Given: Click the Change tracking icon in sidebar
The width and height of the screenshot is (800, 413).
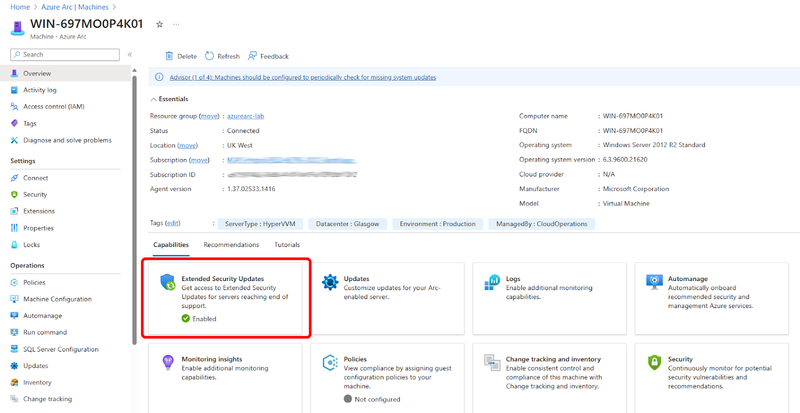Looking at the screenshot, I should tap(14, 399).
